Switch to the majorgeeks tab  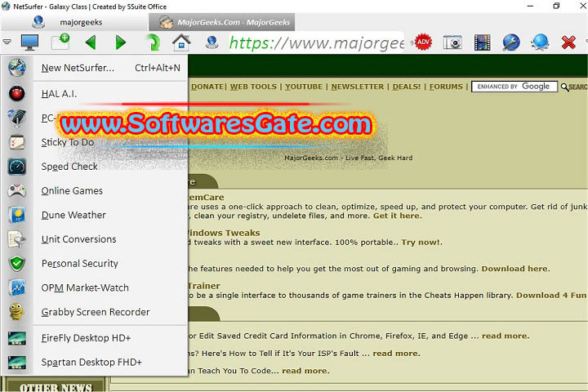tap(74, 22)
